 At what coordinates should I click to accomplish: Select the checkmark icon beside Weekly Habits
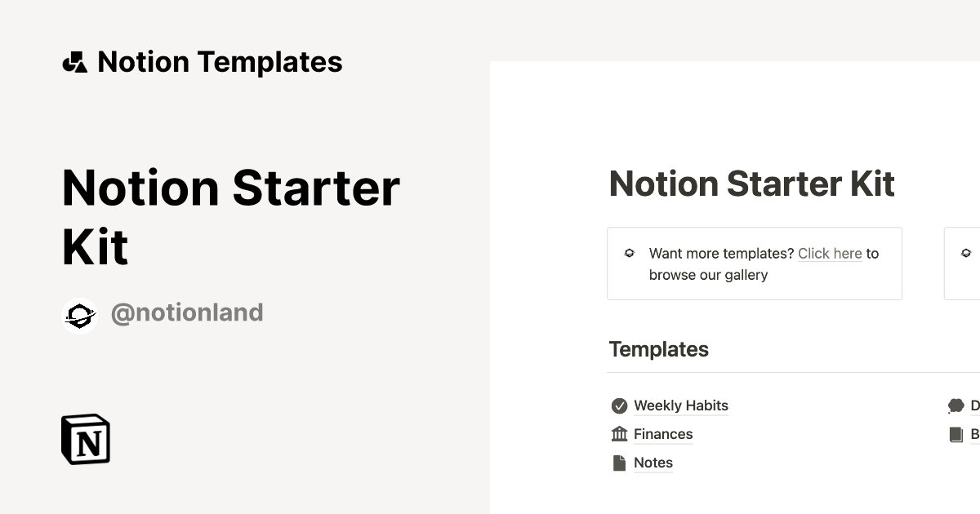pos(620,405)
